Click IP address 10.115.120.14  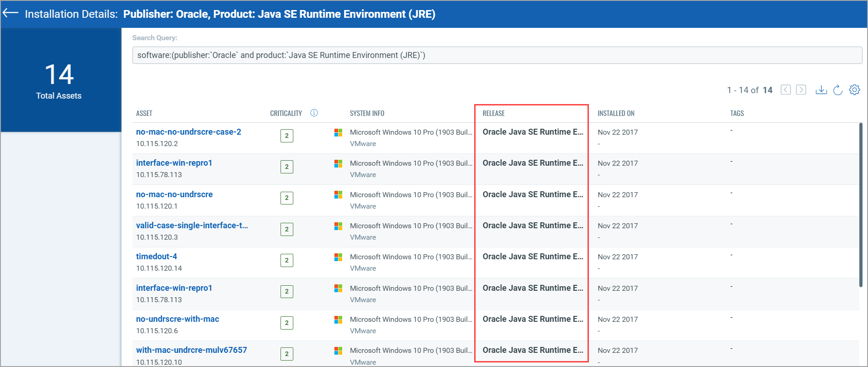[x=159, y=268]
